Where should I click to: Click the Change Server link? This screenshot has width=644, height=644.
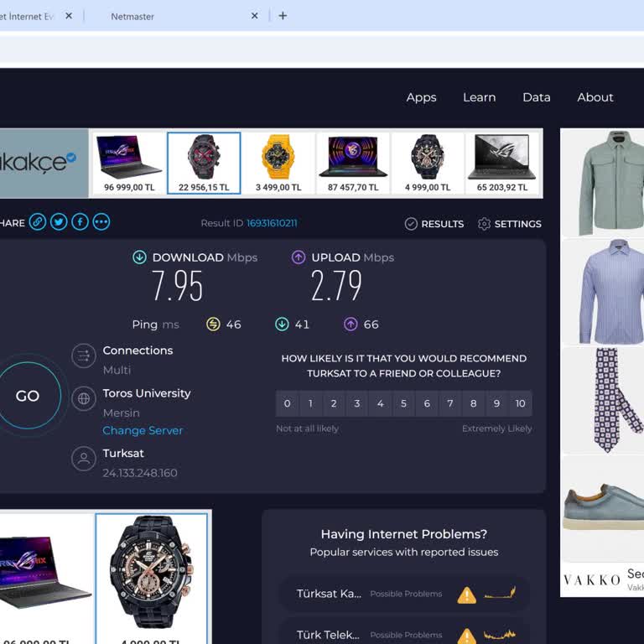[143, 430]
